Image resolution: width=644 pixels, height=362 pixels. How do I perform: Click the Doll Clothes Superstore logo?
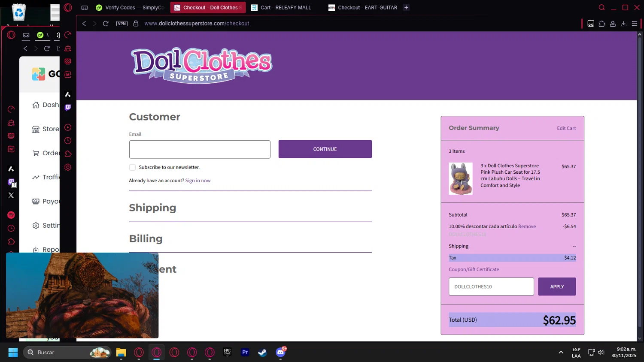tap(201, 65)
